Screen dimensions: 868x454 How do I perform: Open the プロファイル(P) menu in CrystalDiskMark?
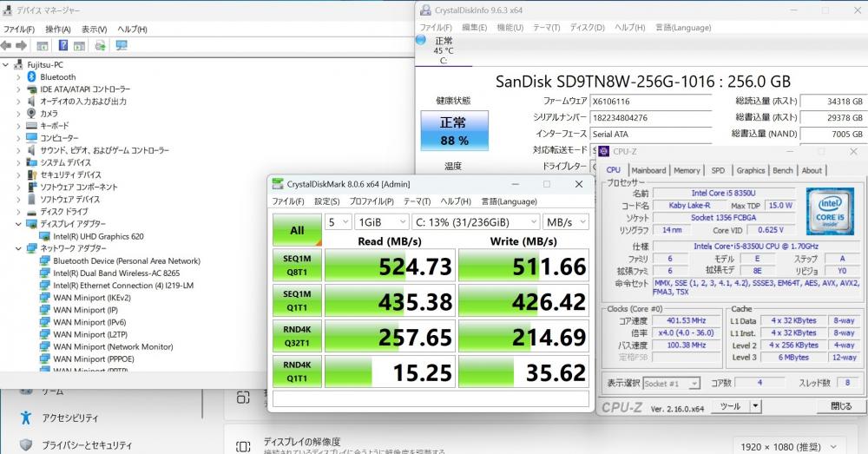[372, 201]
